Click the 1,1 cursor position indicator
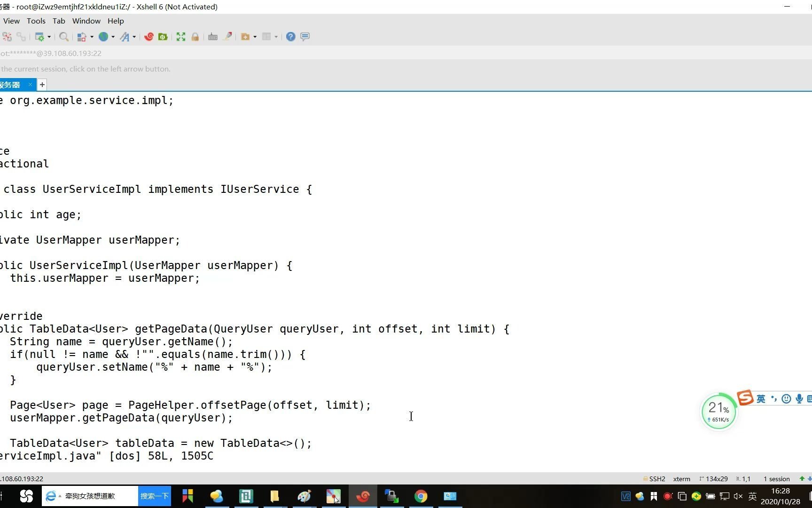 click(x=743, y=479)
